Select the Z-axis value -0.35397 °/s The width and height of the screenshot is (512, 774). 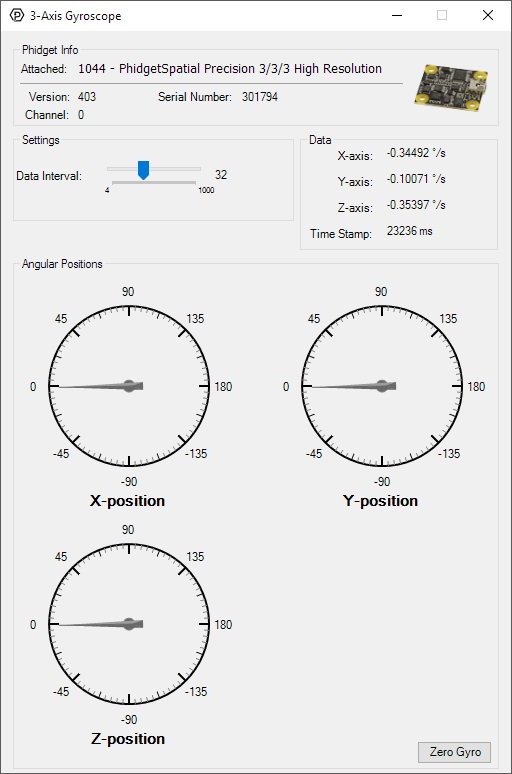tap(416, 205)
